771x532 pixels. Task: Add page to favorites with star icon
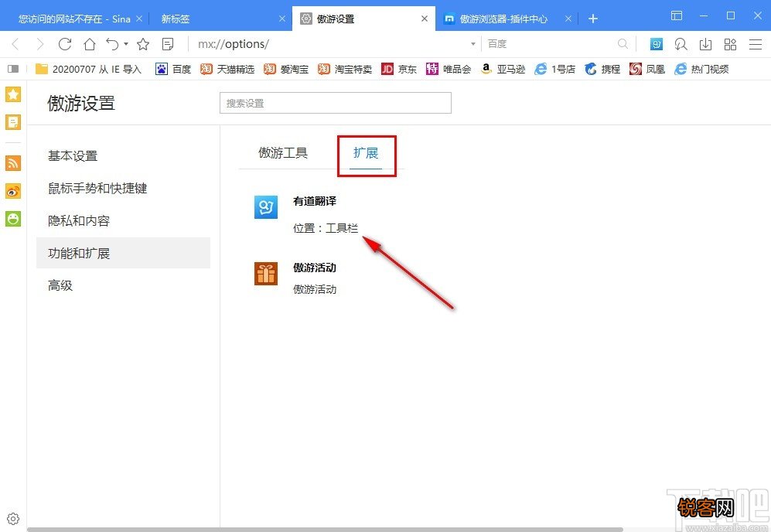143,44
